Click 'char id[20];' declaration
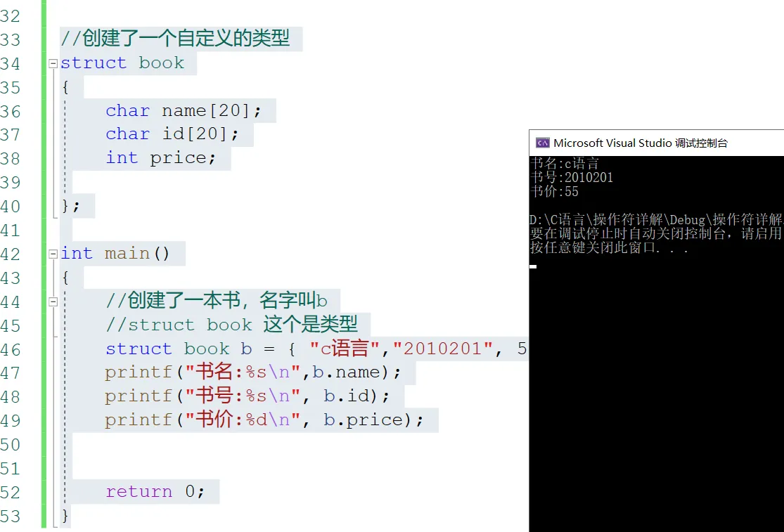Screen dimensions: 784x532 pos(172,134)
